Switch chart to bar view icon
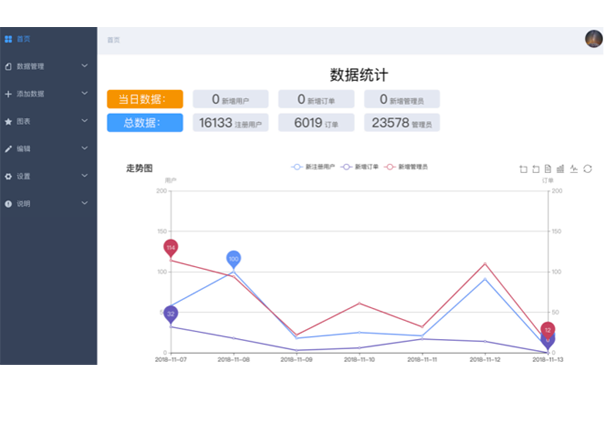This screenshot has width=604, height=424. pyautogui.click(x=561, y=168)
